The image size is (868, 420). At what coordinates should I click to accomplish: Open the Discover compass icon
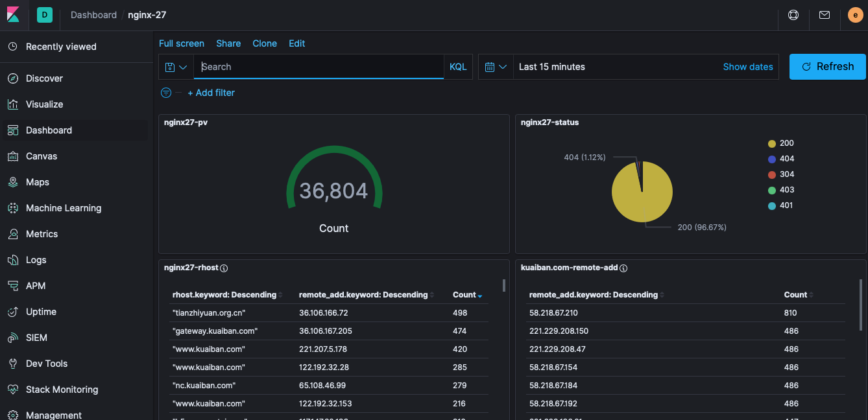coord(13,78)
